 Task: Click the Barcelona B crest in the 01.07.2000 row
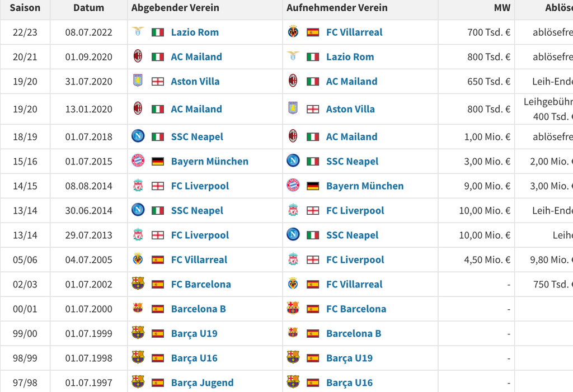(138, 309)
